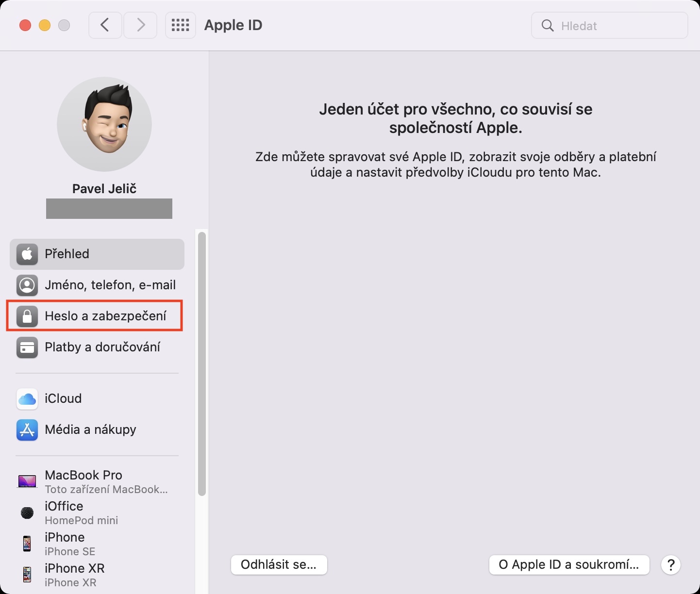
Task: Select the MacBook Pro device row
Action: 97,481
